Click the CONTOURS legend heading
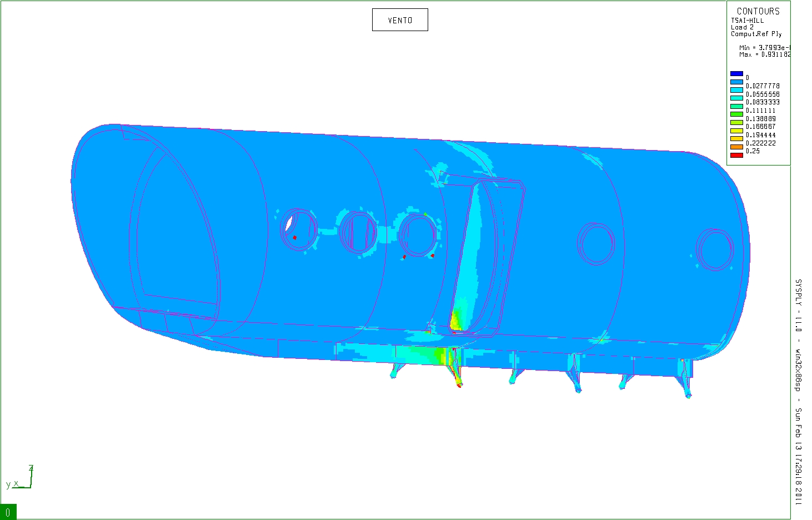This screenshot has width=812, height=520. pyautogui.click(x=758, y=11)
